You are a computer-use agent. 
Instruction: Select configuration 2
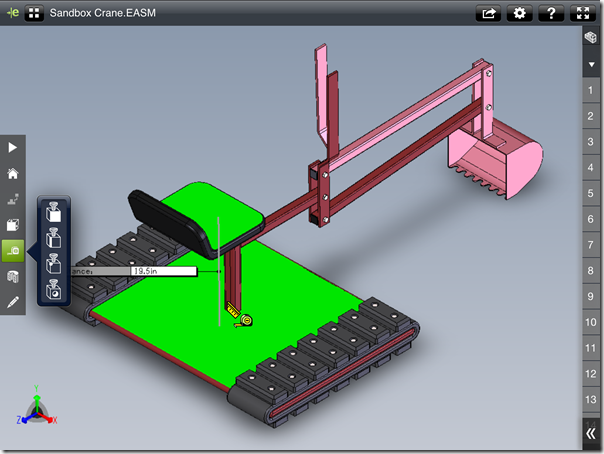click(x=591, y=116)
